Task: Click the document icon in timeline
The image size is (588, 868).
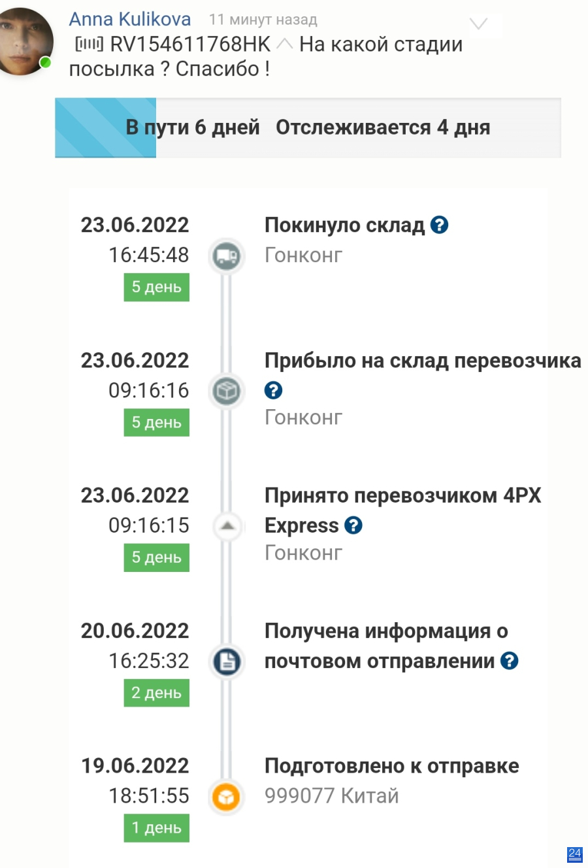Action: [227, 661]
